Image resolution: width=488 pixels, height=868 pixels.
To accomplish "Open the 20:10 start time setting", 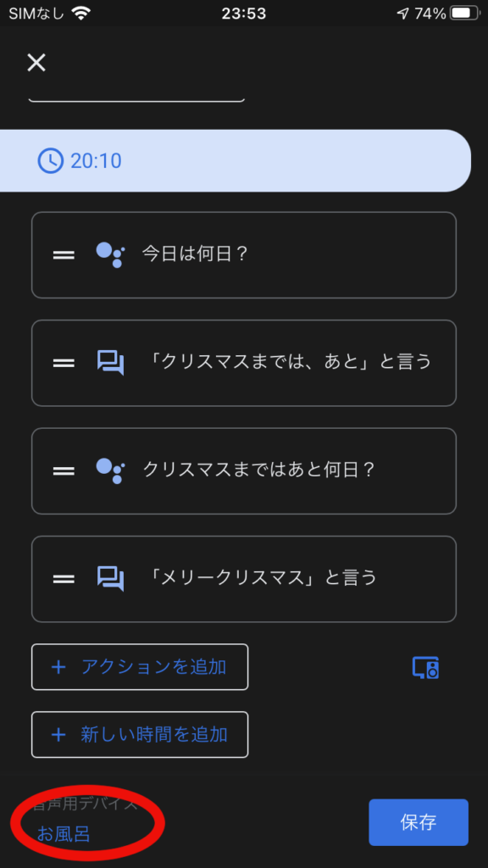I will (235, 161).
